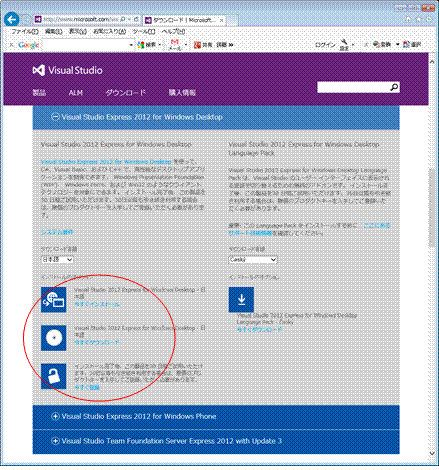Close the Google toolbar with its x
Screen dimensions: 439x470
(11, 44)
